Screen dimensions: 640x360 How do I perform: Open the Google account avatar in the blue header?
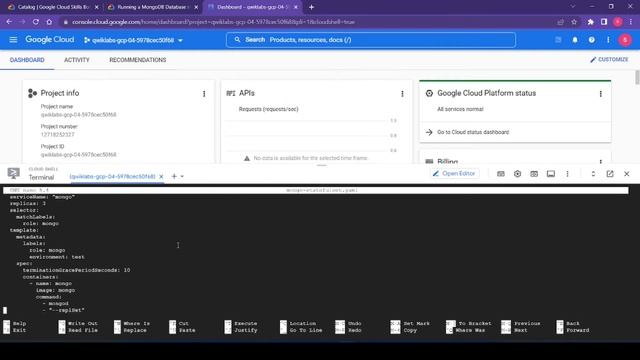pyautogui.click(x=625, y=40)
